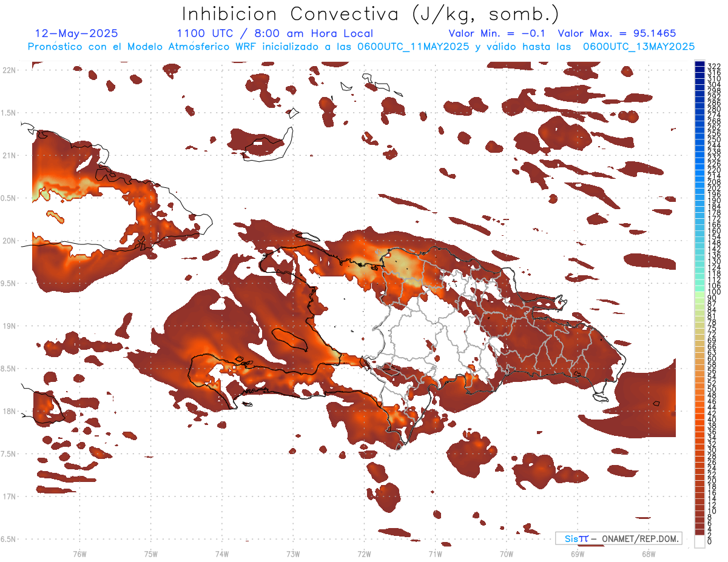
Task: Click the white swatch at the color scale bottom
Action: click(x=700, y=541)
